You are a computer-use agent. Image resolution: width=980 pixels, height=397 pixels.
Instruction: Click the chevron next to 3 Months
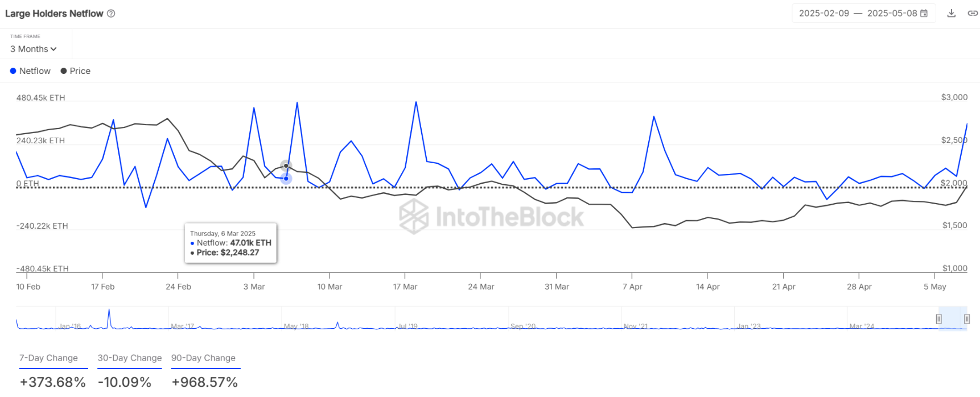click(x=53, y=49)
